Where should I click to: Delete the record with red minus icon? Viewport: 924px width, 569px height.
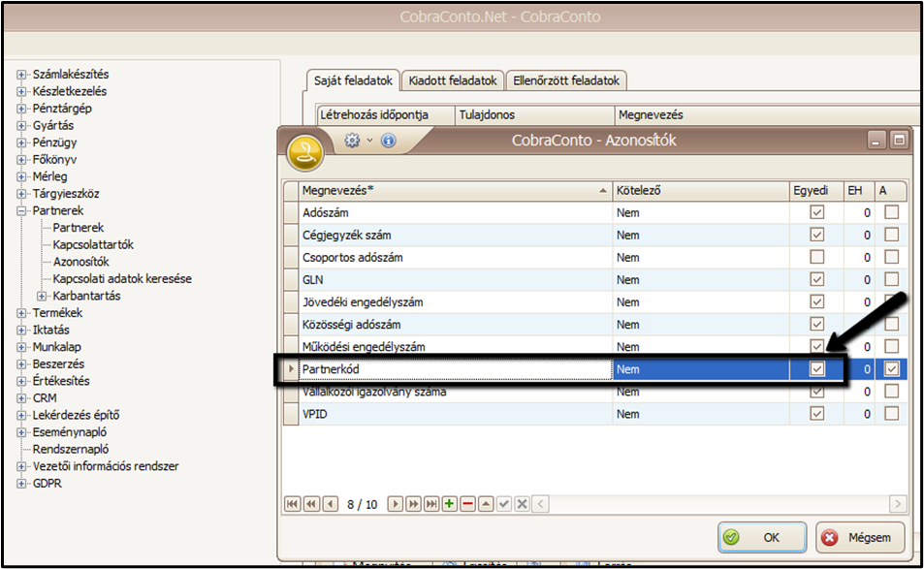coord(468,504)
